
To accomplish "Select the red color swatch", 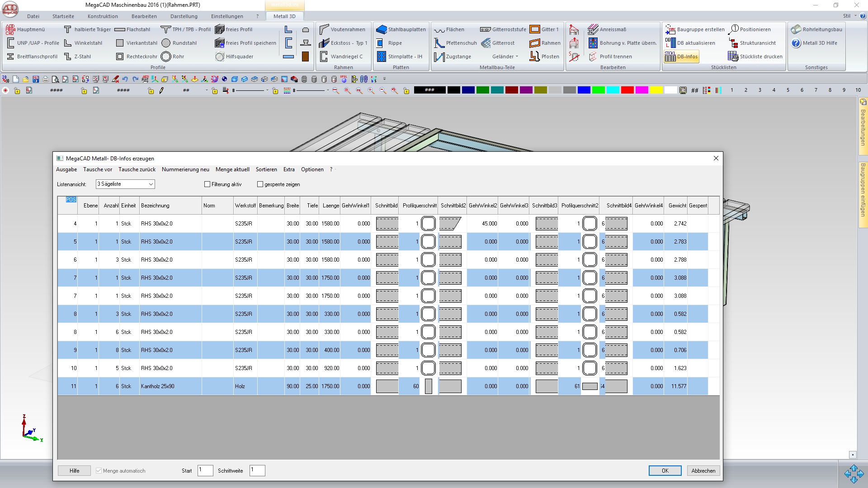I will pos(627,90).
